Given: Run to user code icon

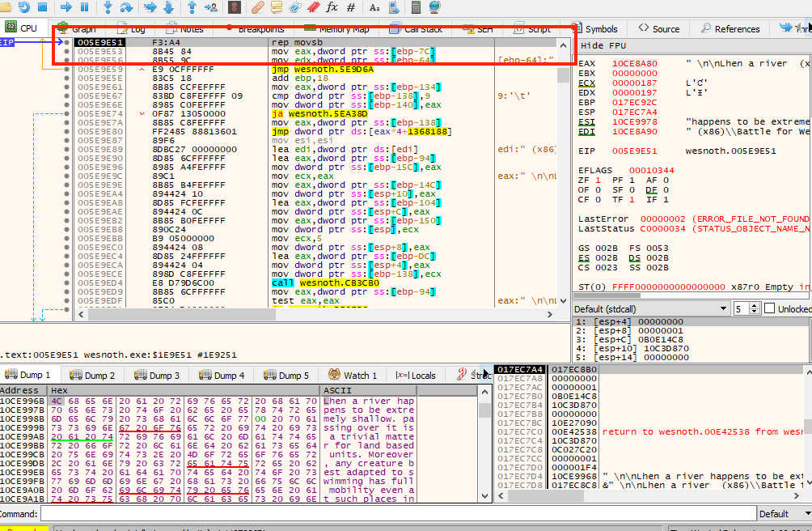Looking at the screenshot, I should click(211, 6).
